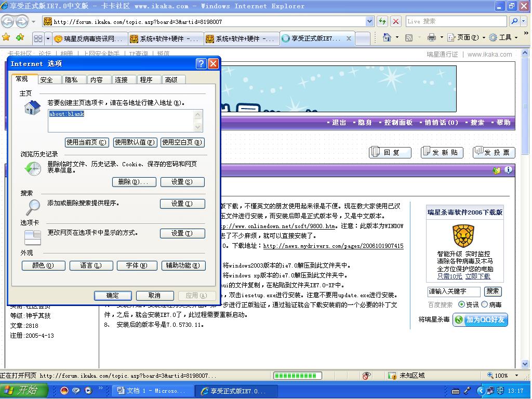532x399 pixels.
Task: Click the 字体(N) button
Action: tap(137, 265)
